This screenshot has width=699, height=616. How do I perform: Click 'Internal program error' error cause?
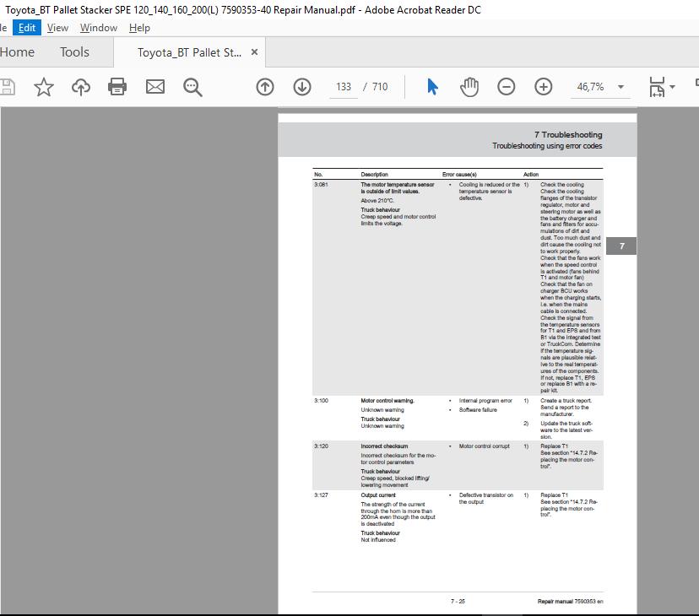pos(485,401)
